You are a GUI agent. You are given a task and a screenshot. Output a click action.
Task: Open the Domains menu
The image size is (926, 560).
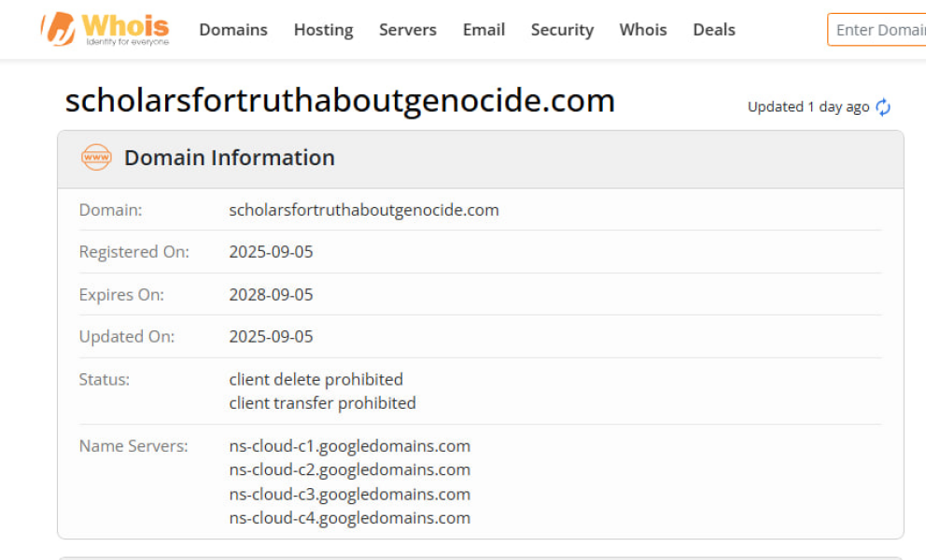[233, 30]
